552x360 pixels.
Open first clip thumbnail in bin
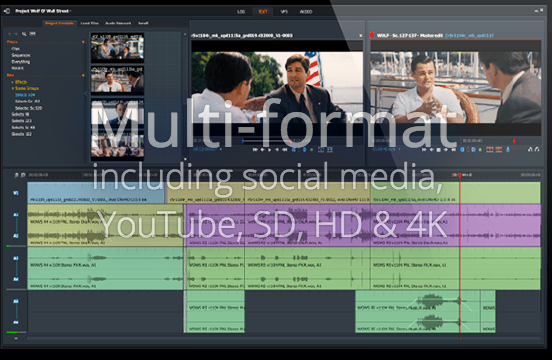coord(117,48)
